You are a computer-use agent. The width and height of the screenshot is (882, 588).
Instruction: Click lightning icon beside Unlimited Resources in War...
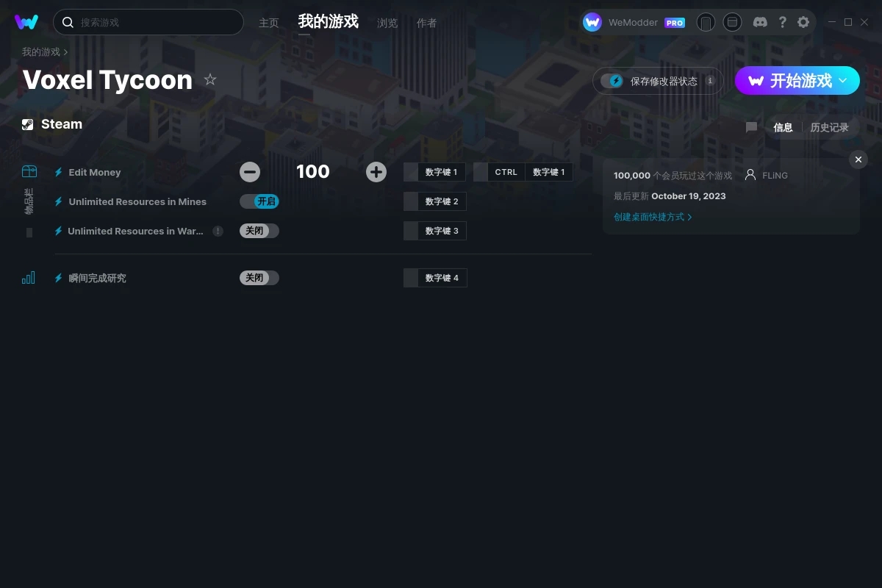[x=58, y=231]
